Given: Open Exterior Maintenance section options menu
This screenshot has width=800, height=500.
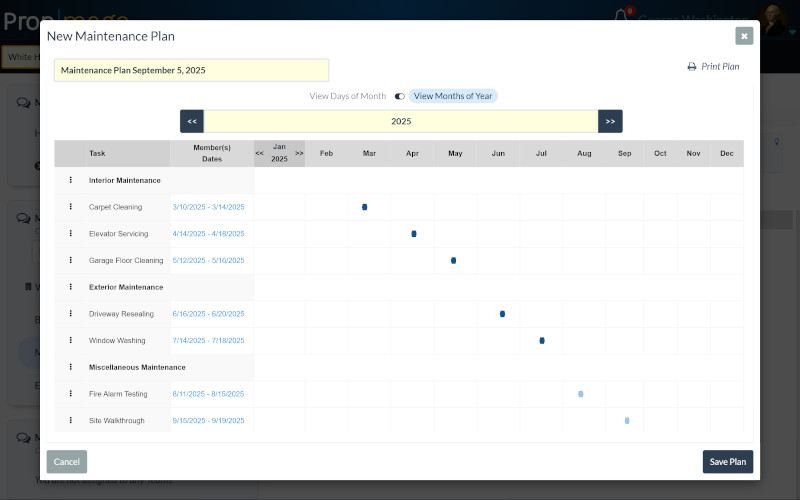Looking at the screenshot, I should [x=71, y=287].
